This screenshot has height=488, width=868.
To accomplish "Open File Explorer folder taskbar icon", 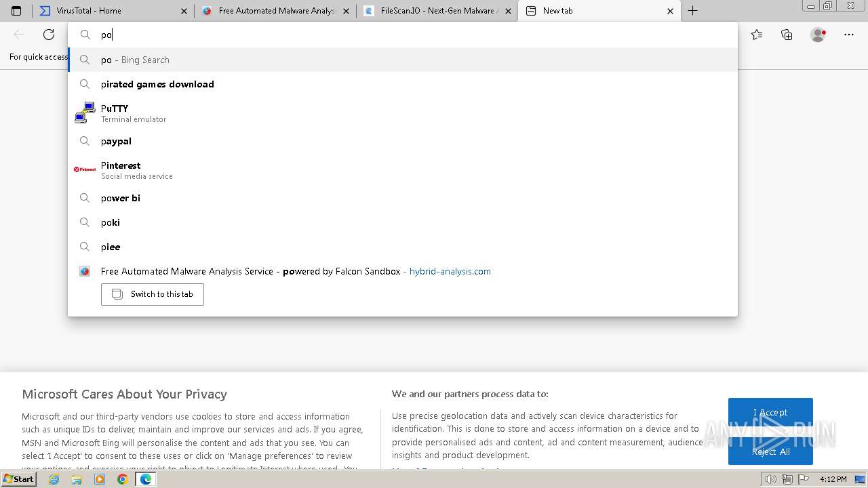I will click(77, 479).
